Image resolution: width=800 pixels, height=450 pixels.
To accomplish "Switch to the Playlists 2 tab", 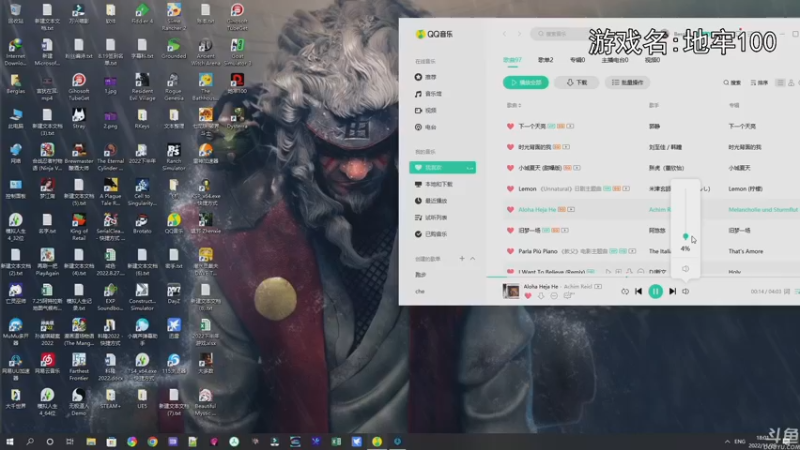I will (x=545, y=60).
